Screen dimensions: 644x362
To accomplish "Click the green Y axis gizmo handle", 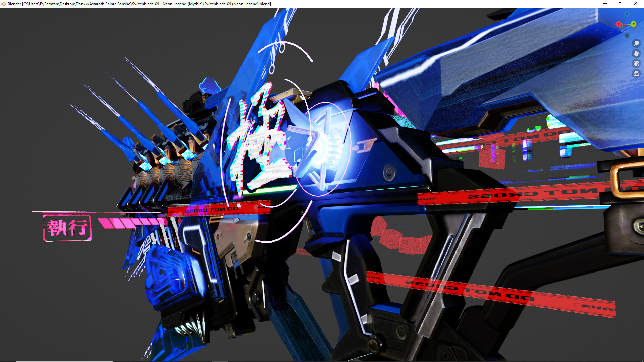I will [633, 24].
